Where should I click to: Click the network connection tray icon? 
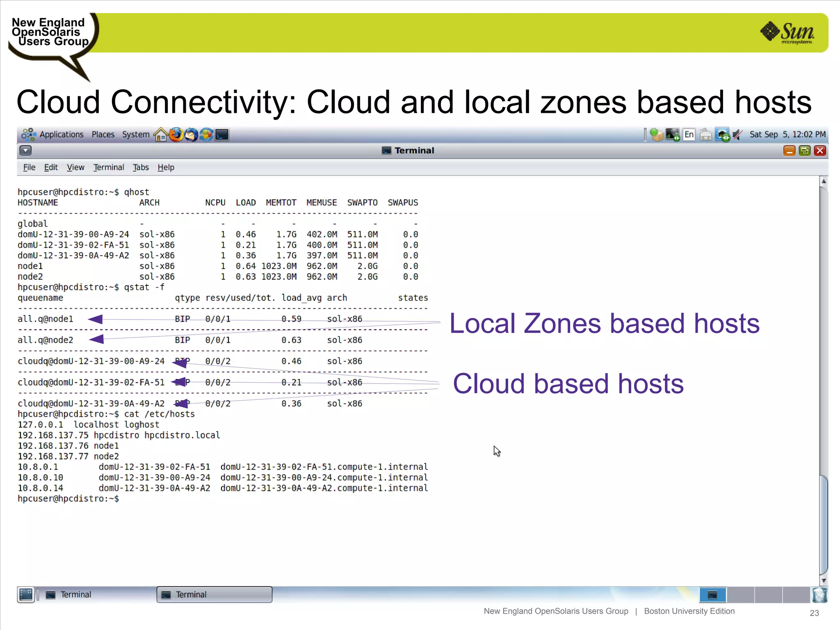(x=722, y=135)
